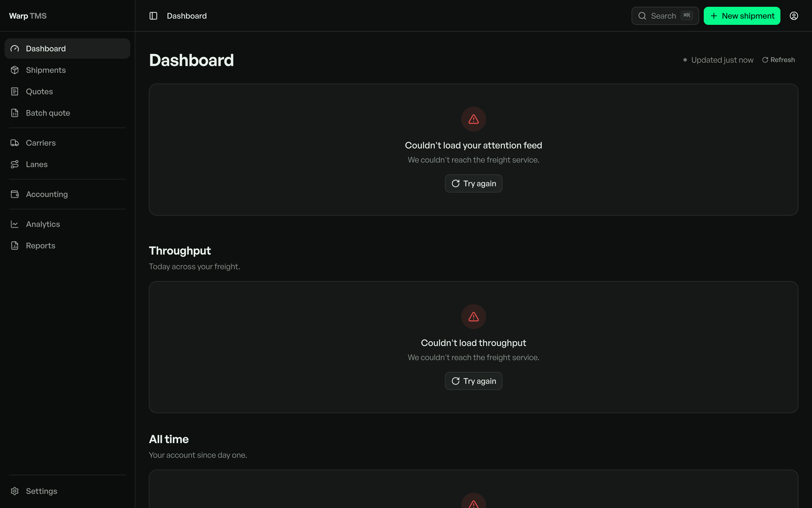Click the 'Updated just now' status text
The height and width of the screenshot is (508, 812).
tap(722, 60)
